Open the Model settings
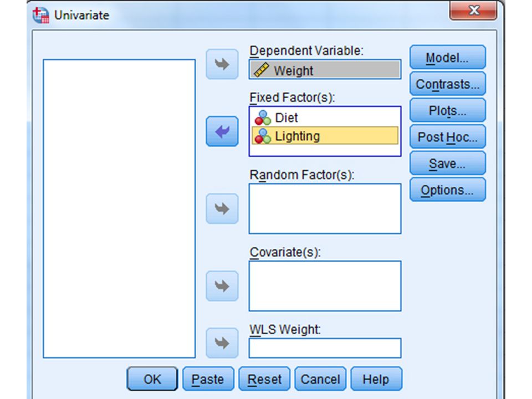The width and height of the screenshot is (532, 399). (448, 57)
